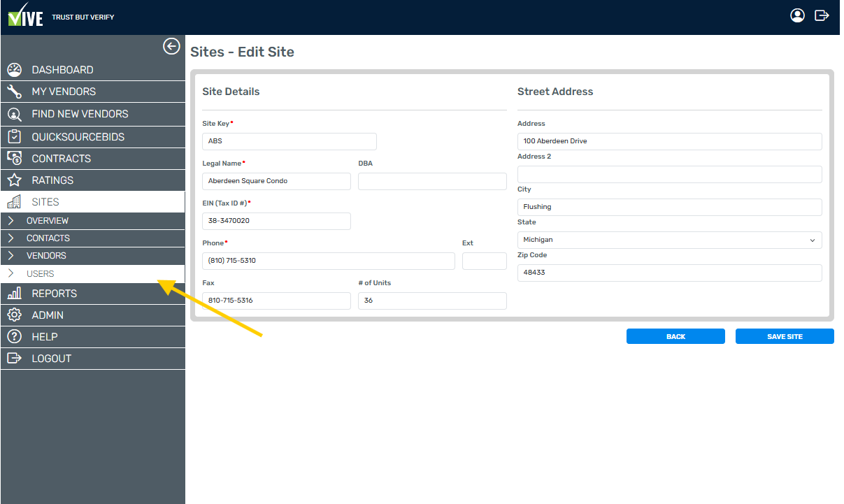Click the Reports bar chart icon
The image size is (844, 504).
point(15,294)
